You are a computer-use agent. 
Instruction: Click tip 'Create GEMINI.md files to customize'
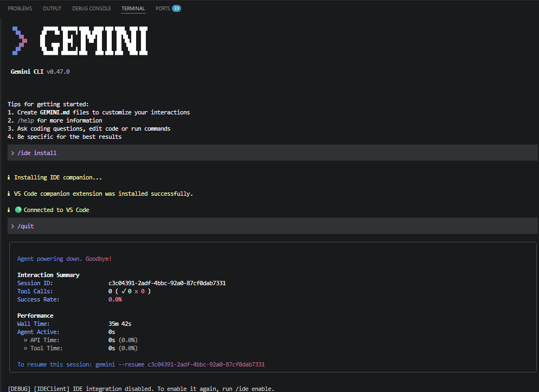click(x=99, y=112)
